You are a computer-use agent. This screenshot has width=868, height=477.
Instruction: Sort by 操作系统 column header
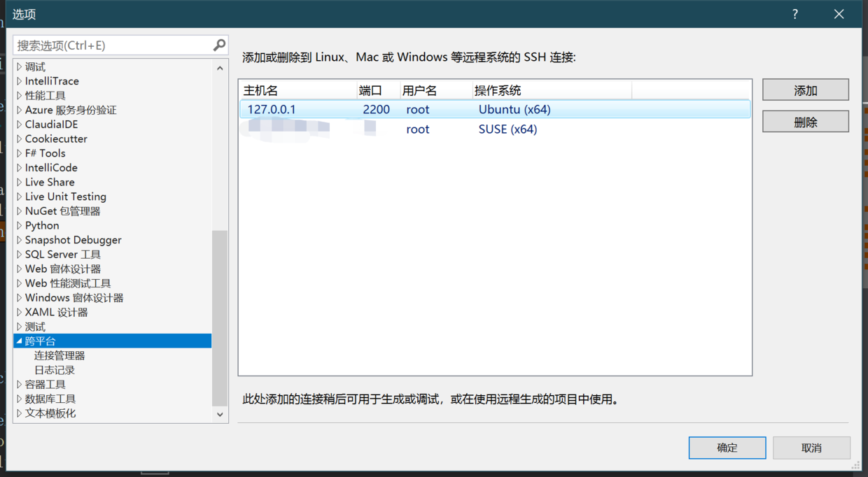[552, 90]
